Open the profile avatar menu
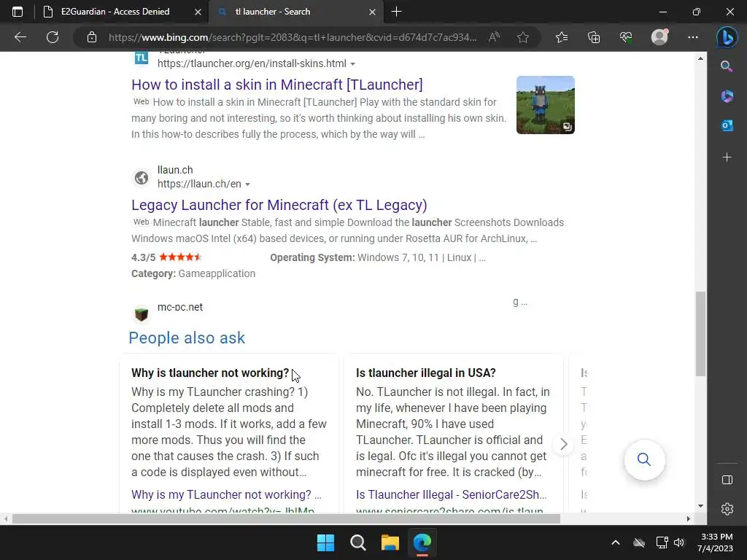The image size is (747, 560). [x=659, y=37]
